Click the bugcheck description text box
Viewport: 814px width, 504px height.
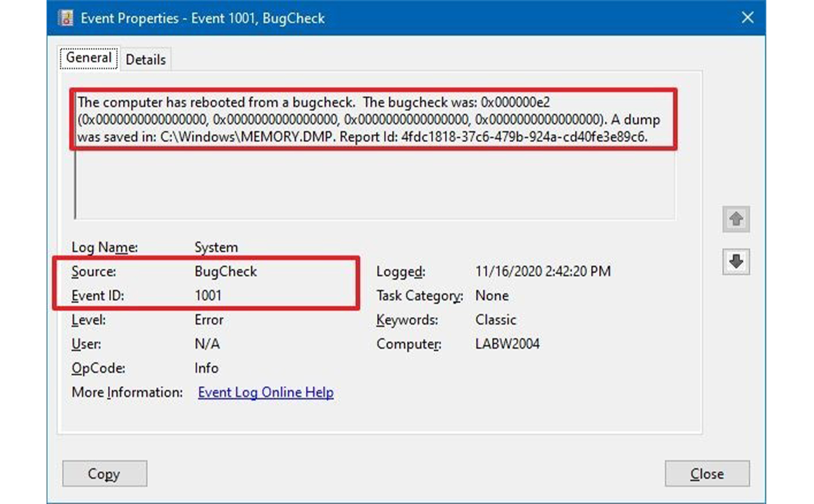tap(374, 155)
